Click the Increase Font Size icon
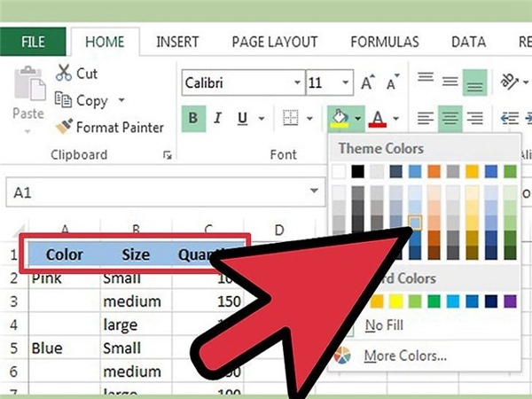This screenshot has height=399, width=532. [368, 83]
